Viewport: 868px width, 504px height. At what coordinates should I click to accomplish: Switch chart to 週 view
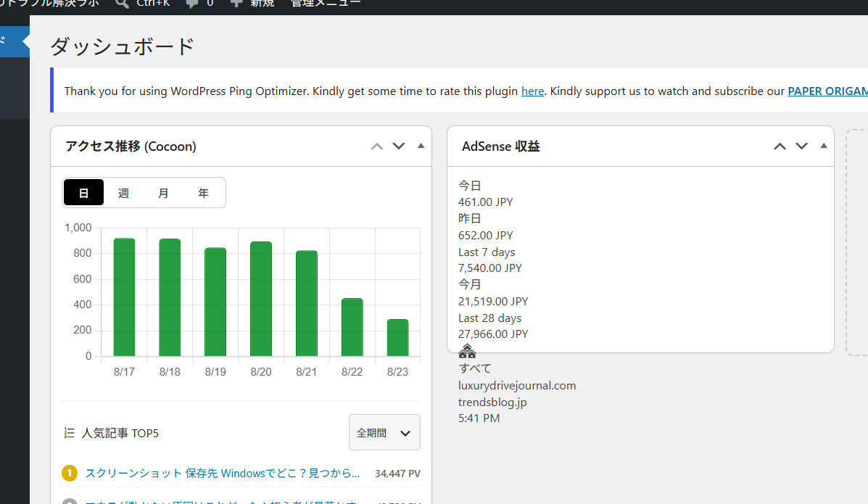coord(123,193)
